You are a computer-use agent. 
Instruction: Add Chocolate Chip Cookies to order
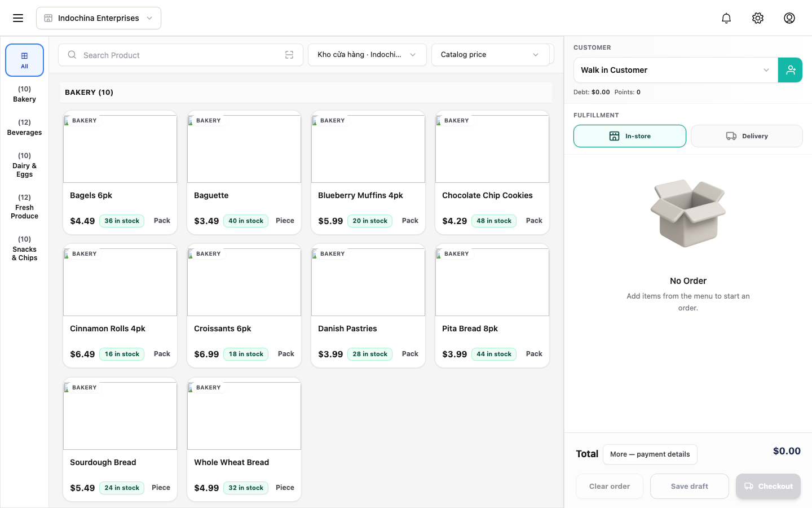coord(492,173)
